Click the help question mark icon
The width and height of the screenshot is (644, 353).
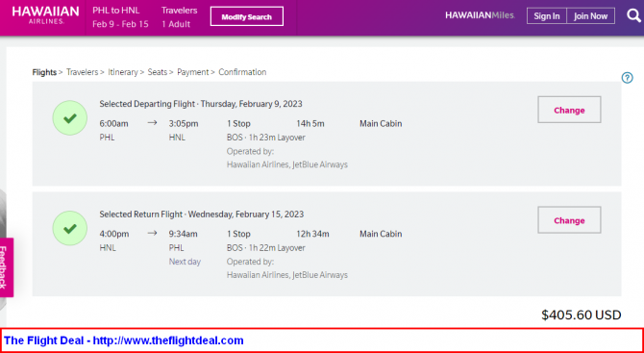point(627,78)
